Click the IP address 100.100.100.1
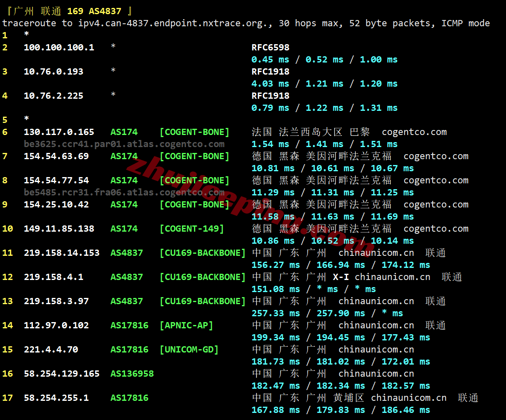Viewport: 506px width, 420px height. [x=59, y=47]
